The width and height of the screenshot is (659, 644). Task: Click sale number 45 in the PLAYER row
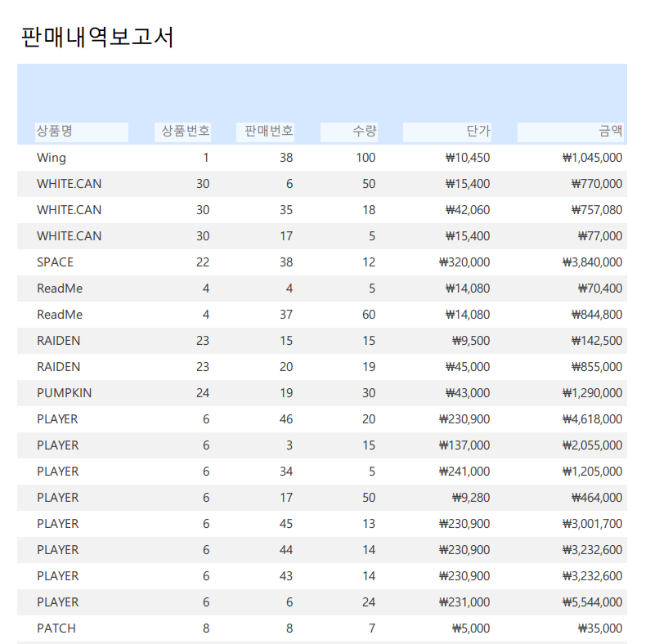tap(286, 524)
